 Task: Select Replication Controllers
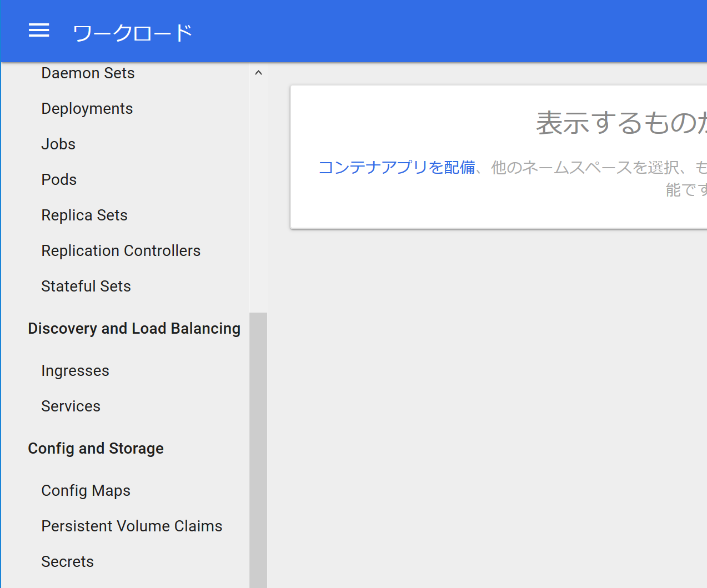tap(121, 250)
